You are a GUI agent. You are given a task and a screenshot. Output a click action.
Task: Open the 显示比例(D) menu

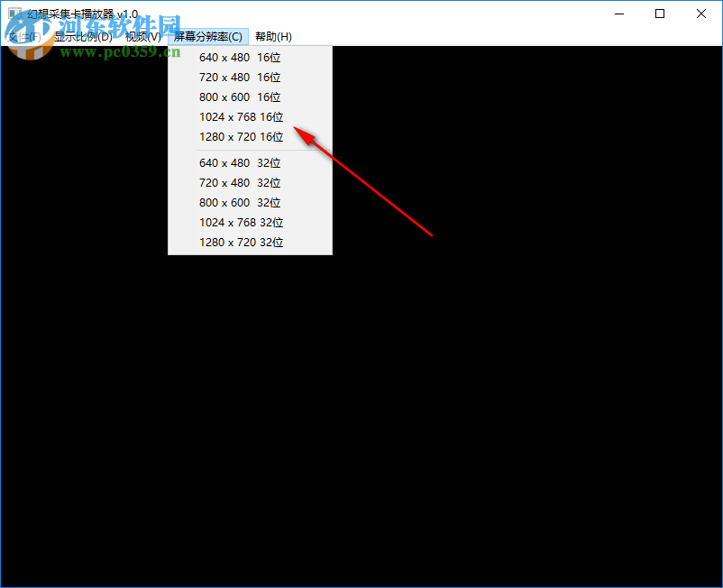83,37
